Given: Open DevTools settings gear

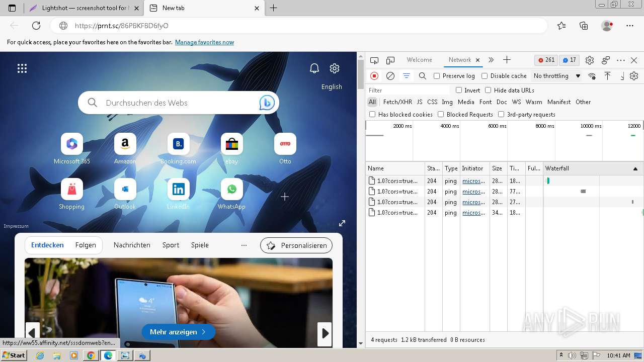Looking at the screenshot, I should click(590, 60).
